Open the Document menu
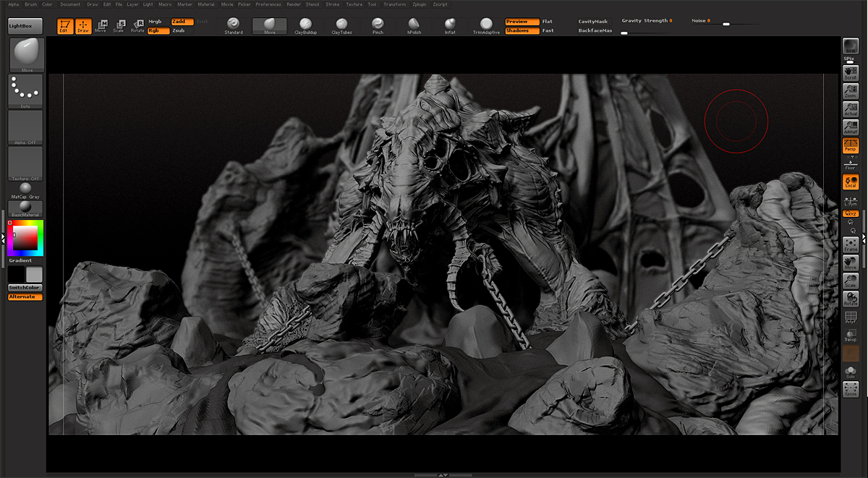Viewport: 868px width, 478px height. [x=71, y=4]
